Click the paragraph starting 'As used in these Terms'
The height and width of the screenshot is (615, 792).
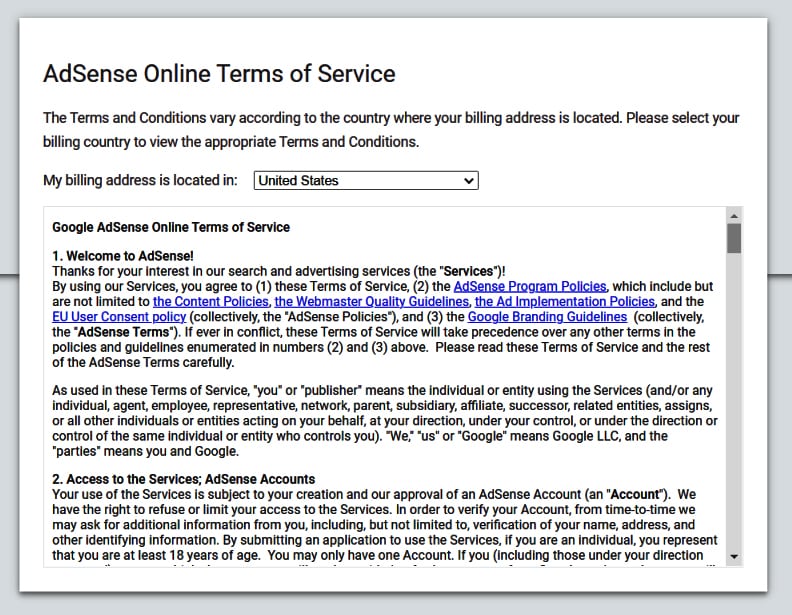(x=384, y=421)
